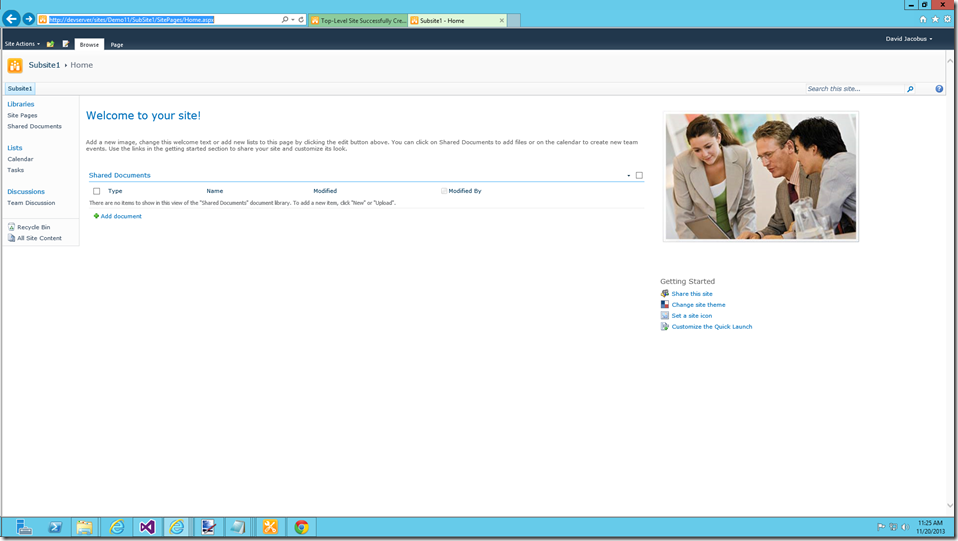Sort by the Name column header
This screenshot has width=958, height=541.
click(x=214, y=191)
